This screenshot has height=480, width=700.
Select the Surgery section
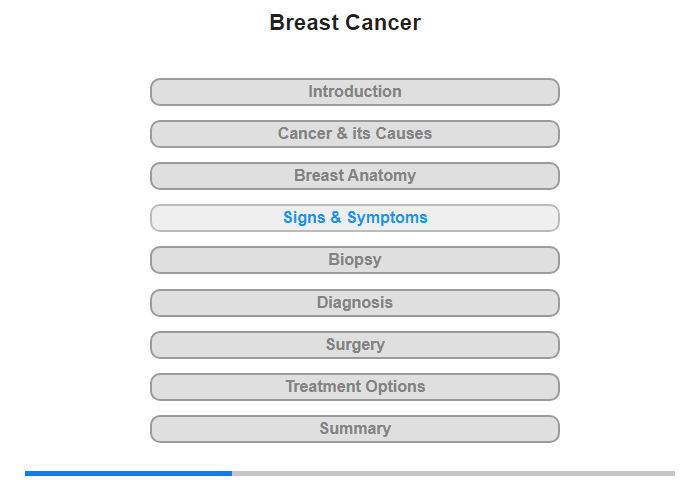[x=354, y=345]
